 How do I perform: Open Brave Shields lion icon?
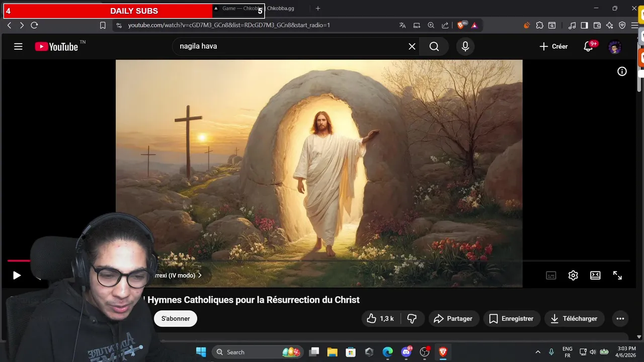[x=461, y=25]
